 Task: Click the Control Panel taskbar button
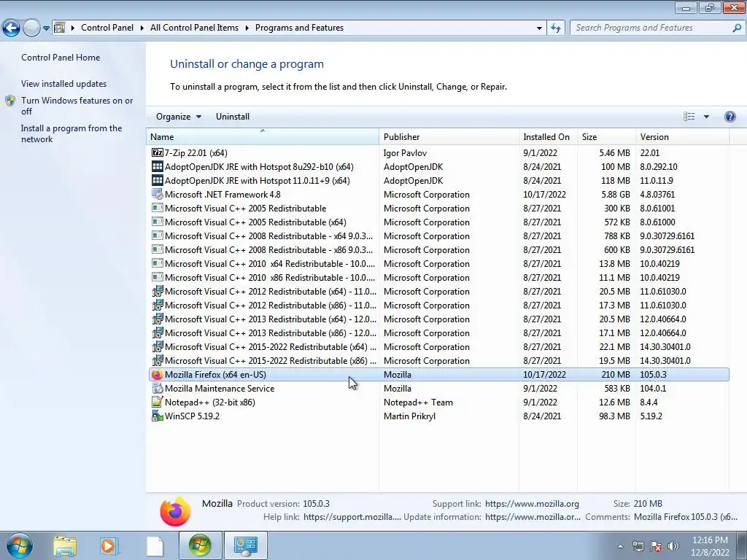pos(245,545)
